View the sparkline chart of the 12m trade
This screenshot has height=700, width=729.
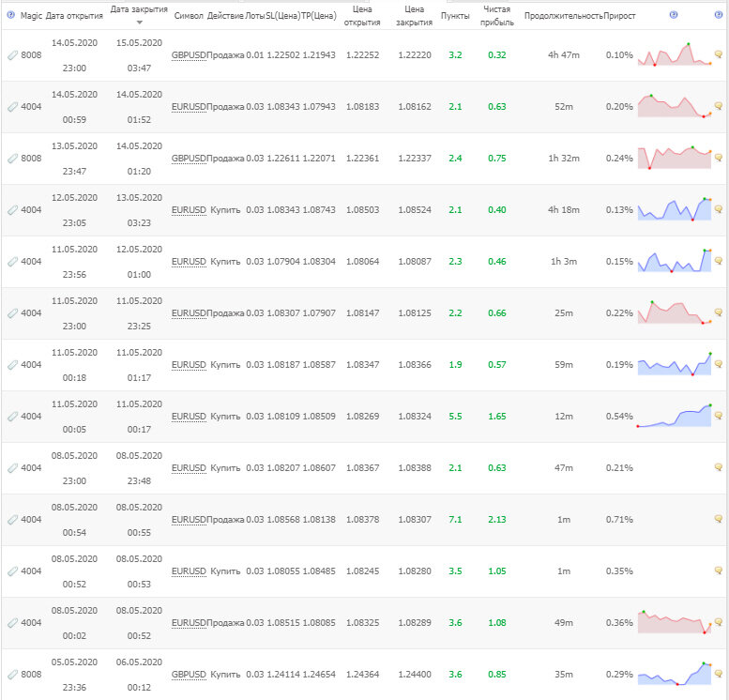click(675, 416)
